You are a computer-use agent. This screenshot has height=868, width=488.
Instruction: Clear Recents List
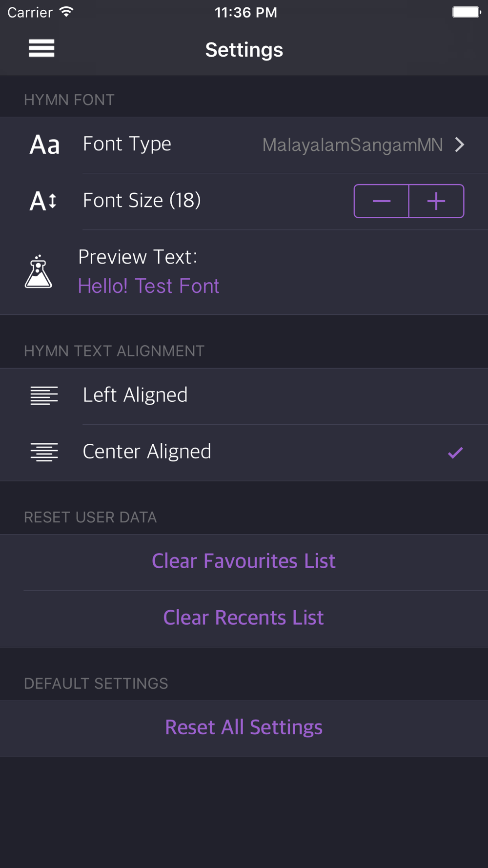pos(244,618)
